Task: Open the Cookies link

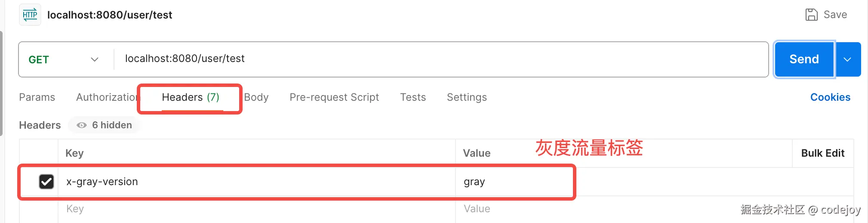Action: (x=830, y=97)
